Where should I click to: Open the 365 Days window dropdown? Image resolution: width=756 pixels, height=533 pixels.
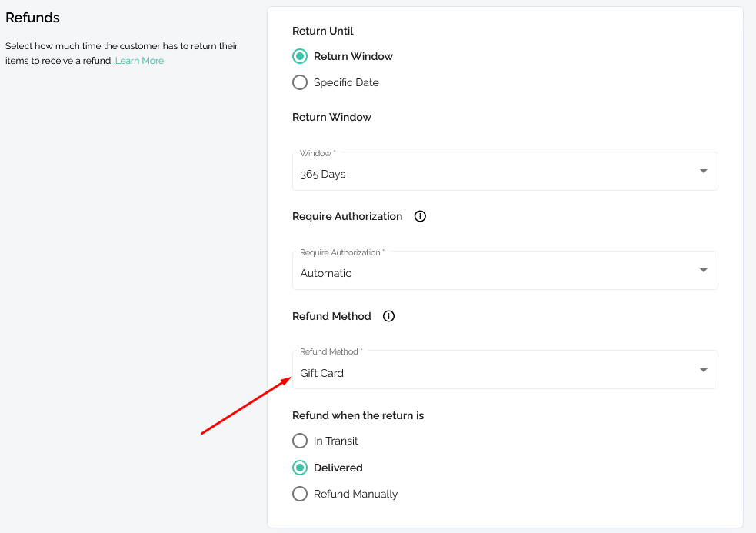click(x=505, y=172)
